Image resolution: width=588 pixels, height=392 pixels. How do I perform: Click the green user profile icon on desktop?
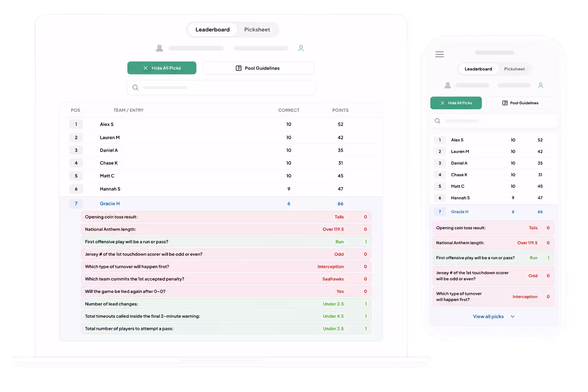(301, 48)
